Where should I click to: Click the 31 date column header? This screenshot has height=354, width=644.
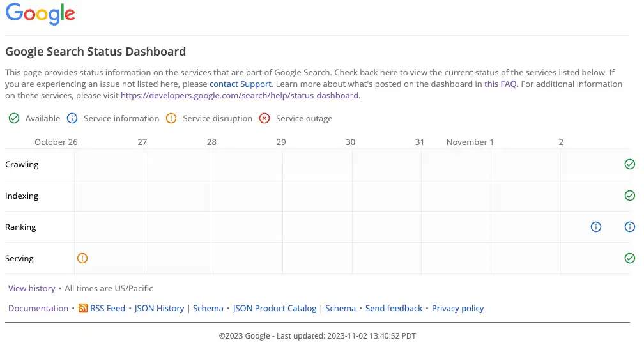[419, 142]
